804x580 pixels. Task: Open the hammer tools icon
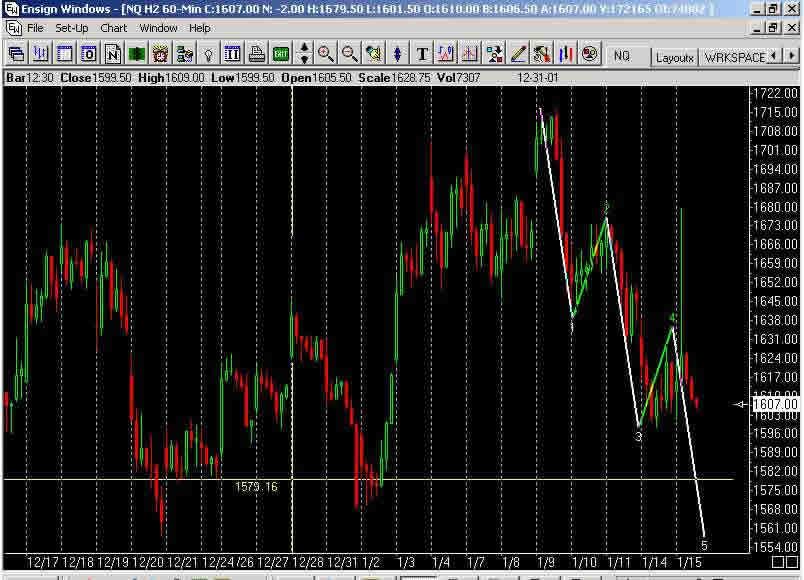pos(542,54)
